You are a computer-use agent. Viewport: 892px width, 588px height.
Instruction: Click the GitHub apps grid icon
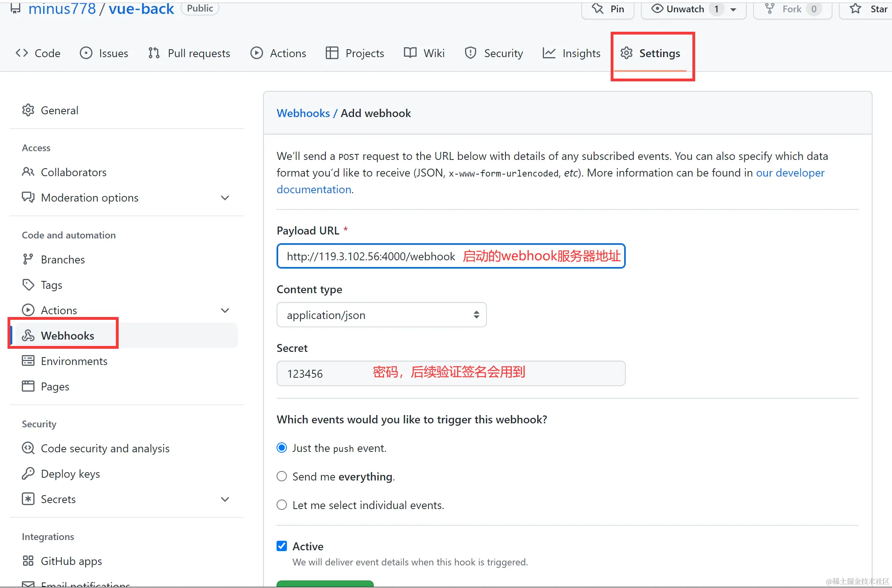(x=28, y=561)
